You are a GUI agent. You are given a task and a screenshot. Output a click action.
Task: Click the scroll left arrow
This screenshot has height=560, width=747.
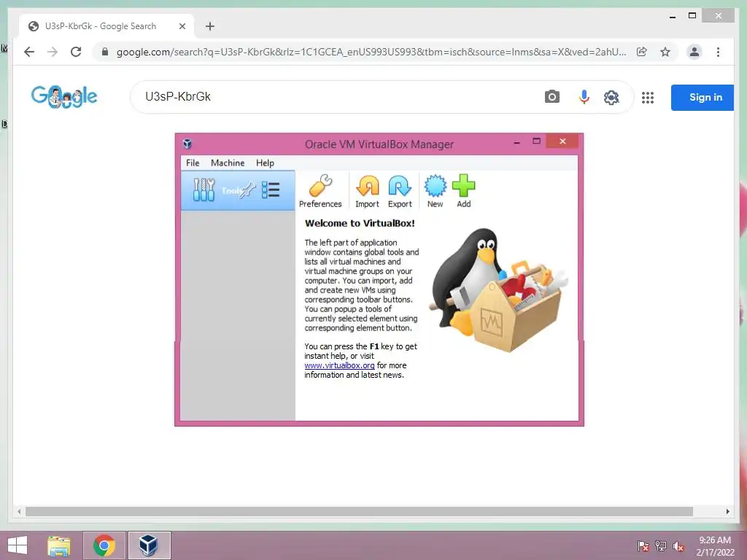(x=19, y=511)
